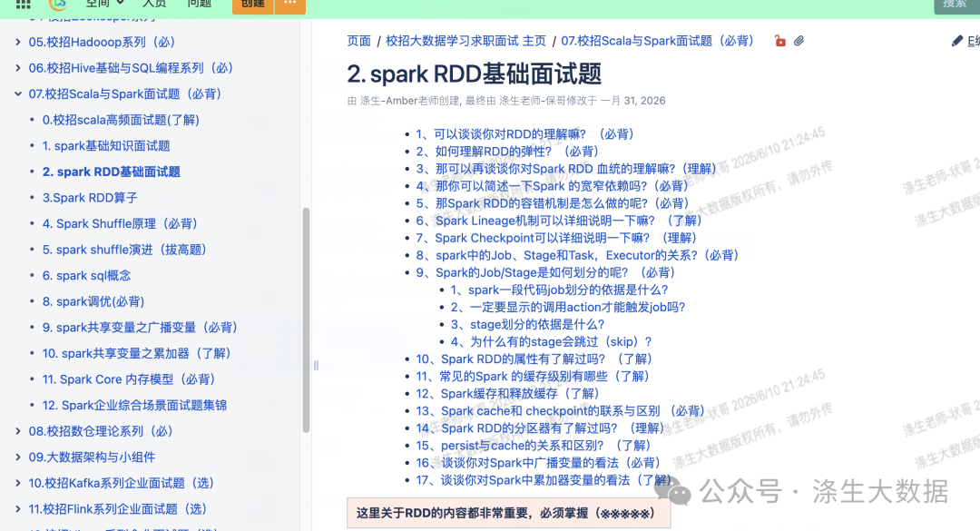
Task: Open the app switcher grid icon
Action: [x=23, y=4]
